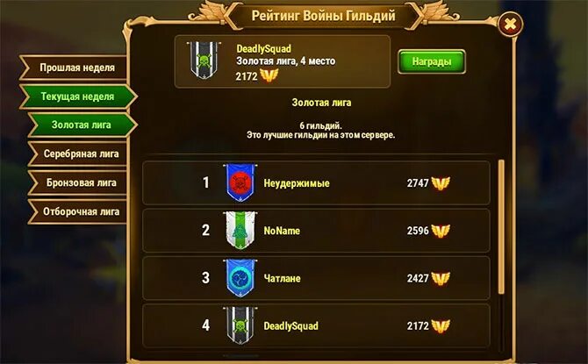Select the NoName guild row
Screen dimensions: 588x364
(316, 230)
